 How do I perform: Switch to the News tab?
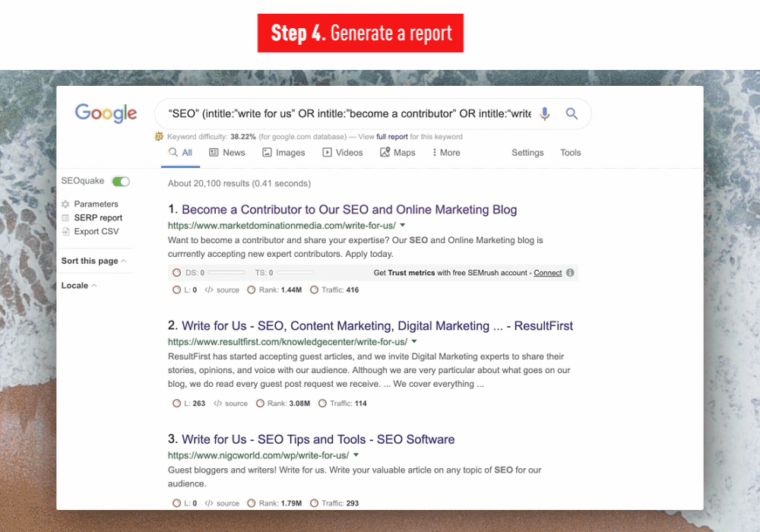226,153
